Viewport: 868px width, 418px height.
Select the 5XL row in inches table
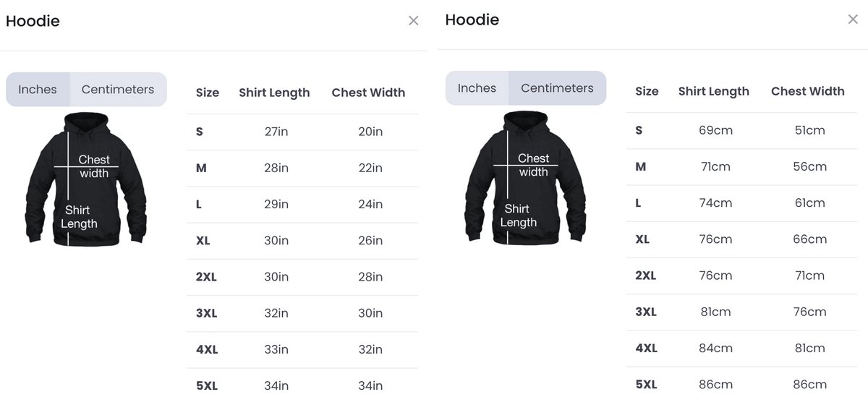point(302,386)
